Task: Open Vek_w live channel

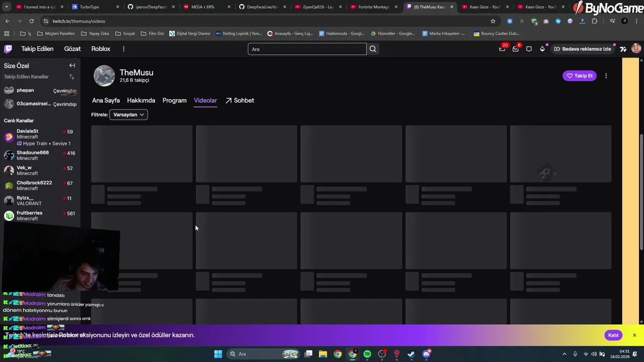Action: [40, 170]
